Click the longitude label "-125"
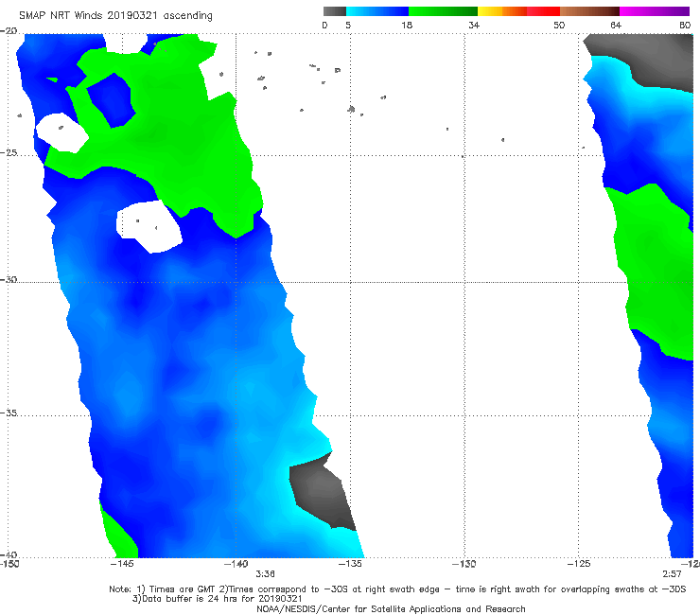The image size is (700, 615). (579, 564)
